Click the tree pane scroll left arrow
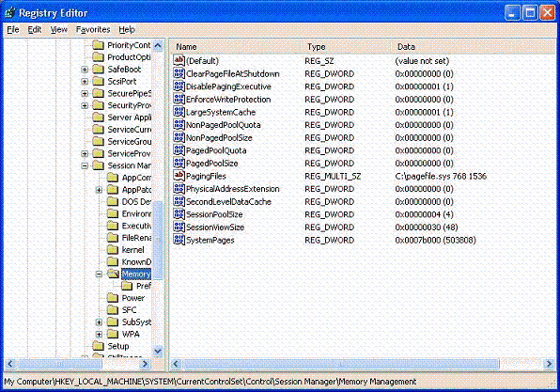The height and width of the screenshot is (392, 560). point(10,364)
